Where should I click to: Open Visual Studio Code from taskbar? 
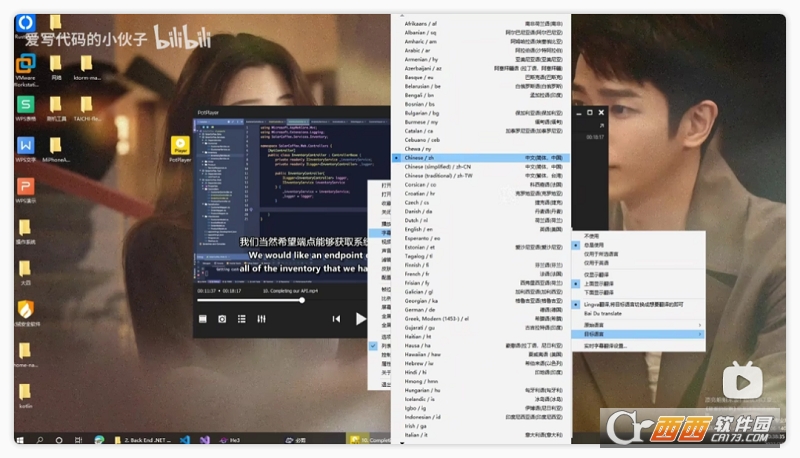point(185,440)
